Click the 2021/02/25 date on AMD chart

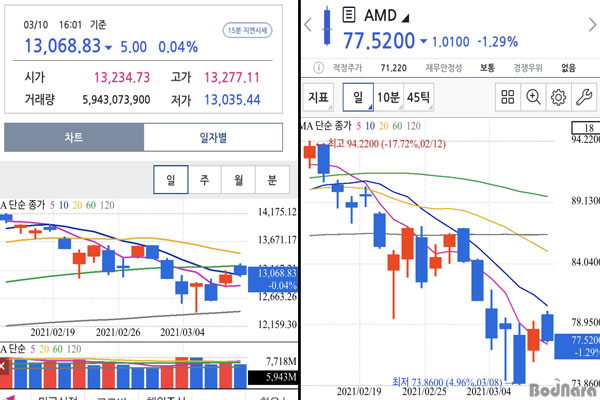coord(424,392)
